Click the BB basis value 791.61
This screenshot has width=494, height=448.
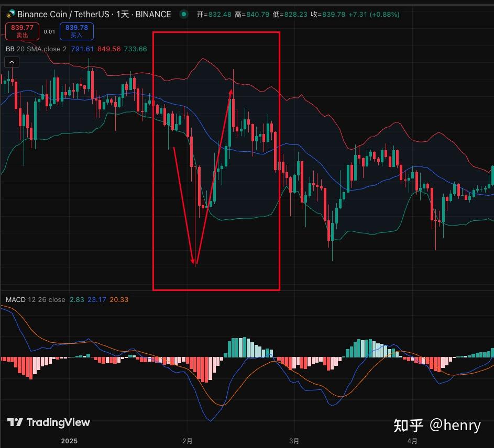click(83, 49)
